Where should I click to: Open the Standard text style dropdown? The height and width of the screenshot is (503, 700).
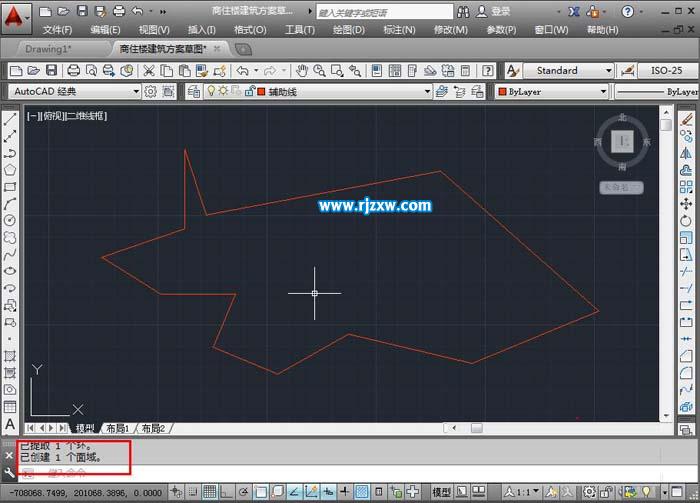tap(568, 71)
